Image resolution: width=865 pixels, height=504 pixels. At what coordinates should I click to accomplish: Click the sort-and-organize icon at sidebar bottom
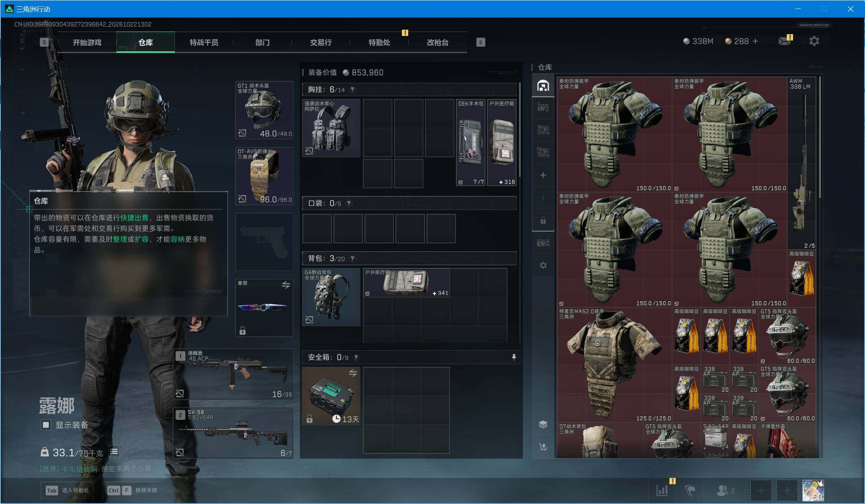tap(543, 447)
